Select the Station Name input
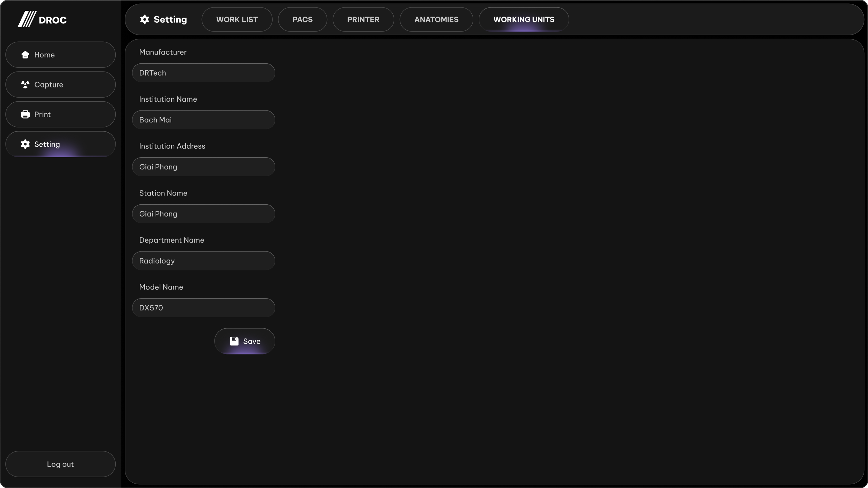This screenshot has width=868, height=488. (203, 213)
